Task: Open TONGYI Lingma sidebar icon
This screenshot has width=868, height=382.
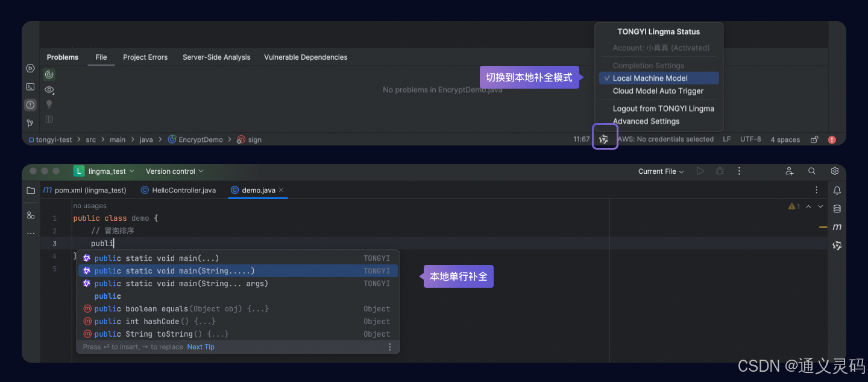Action: point(837,246)
